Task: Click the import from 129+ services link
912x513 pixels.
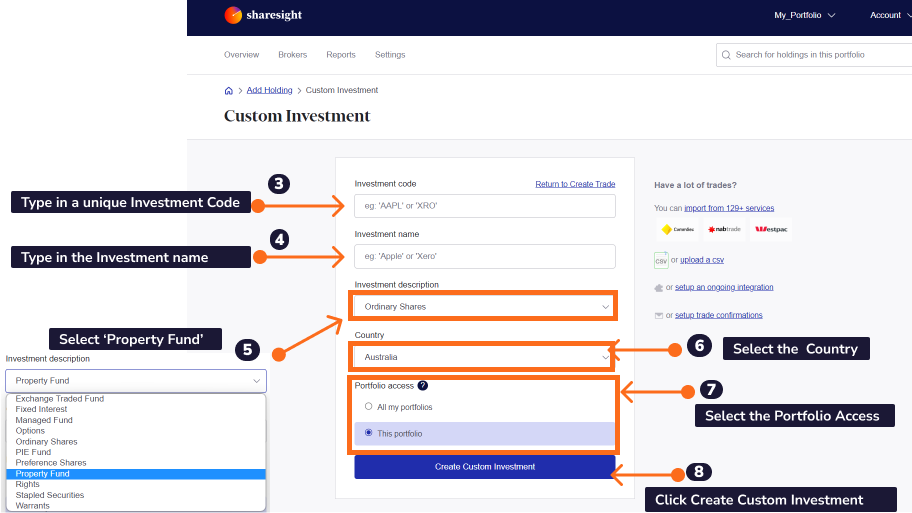Action: click(x=729, y=208)
